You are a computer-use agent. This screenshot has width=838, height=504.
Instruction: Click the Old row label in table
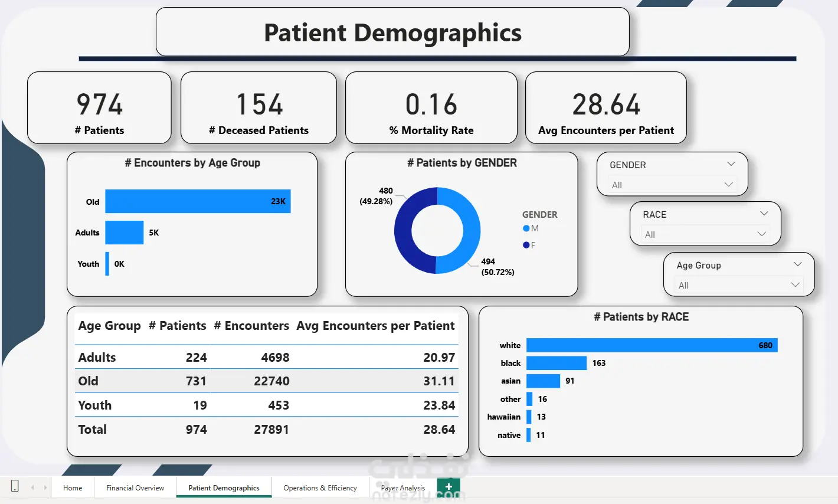click(x=88, y=381)
